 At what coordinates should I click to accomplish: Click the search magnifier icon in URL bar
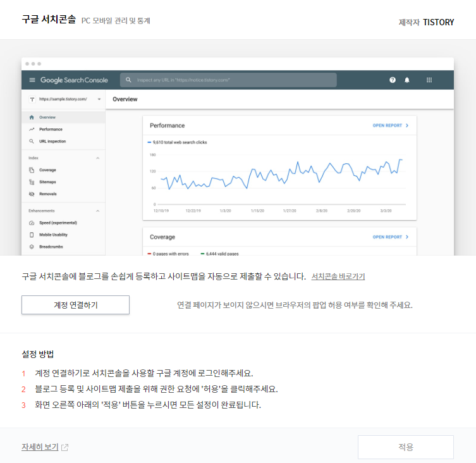[128, 80]
